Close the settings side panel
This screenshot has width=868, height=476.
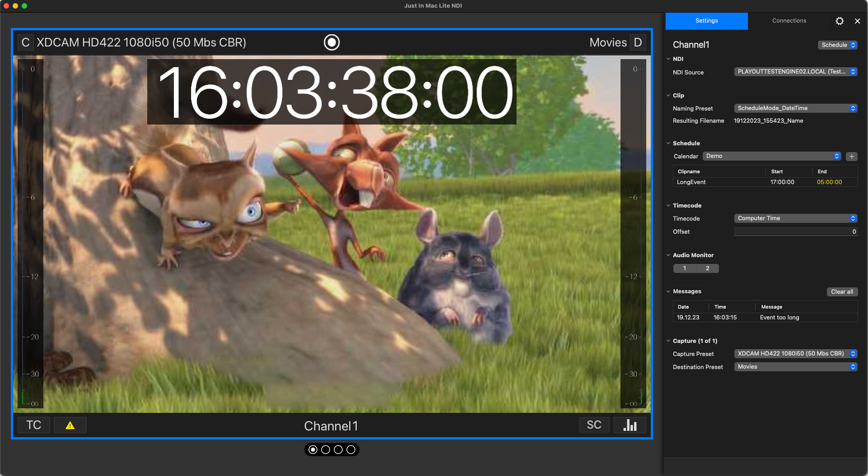858,21
